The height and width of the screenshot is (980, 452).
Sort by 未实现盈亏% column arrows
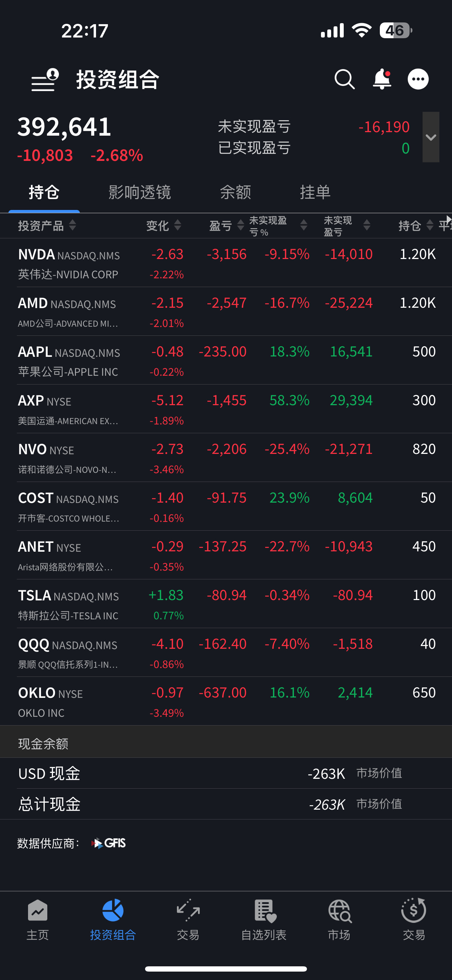tap(303, 226)
